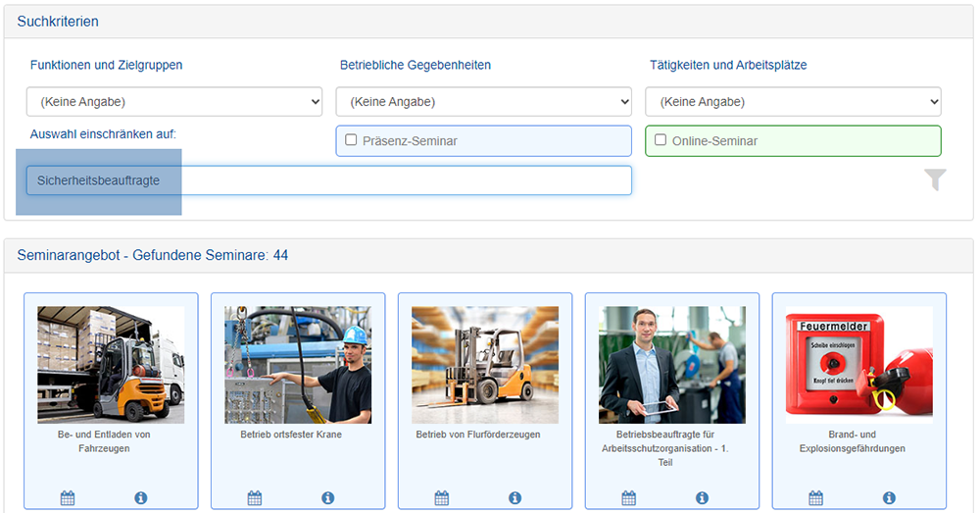The width and height of the screenshot is (980, 513).
Task: Click the filter funnel icon
Action: 935,180
